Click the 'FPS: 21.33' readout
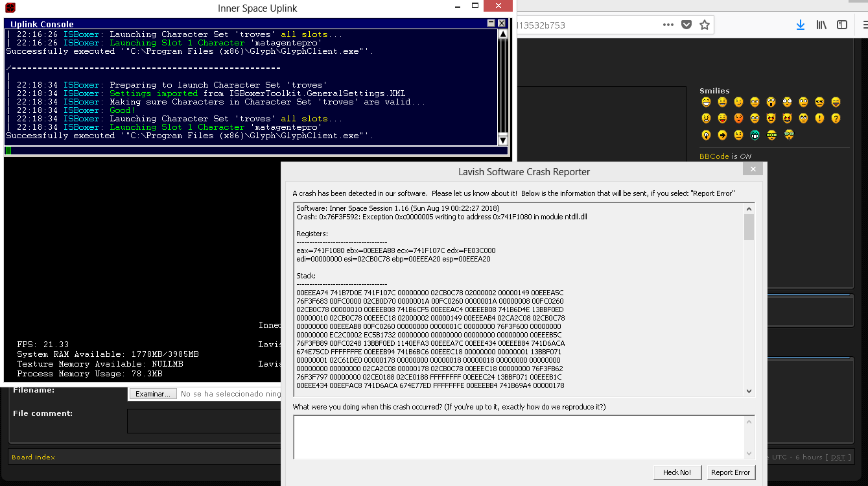Image resolution: width=868 pixels, height=486 pixels. point(43,345)
